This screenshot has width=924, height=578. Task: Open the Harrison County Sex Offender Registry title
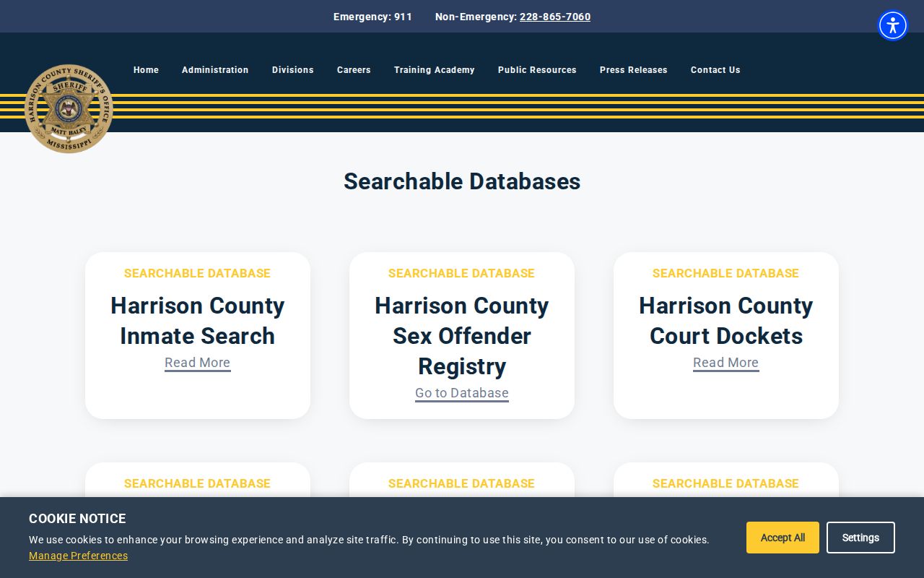pos(462,336)
